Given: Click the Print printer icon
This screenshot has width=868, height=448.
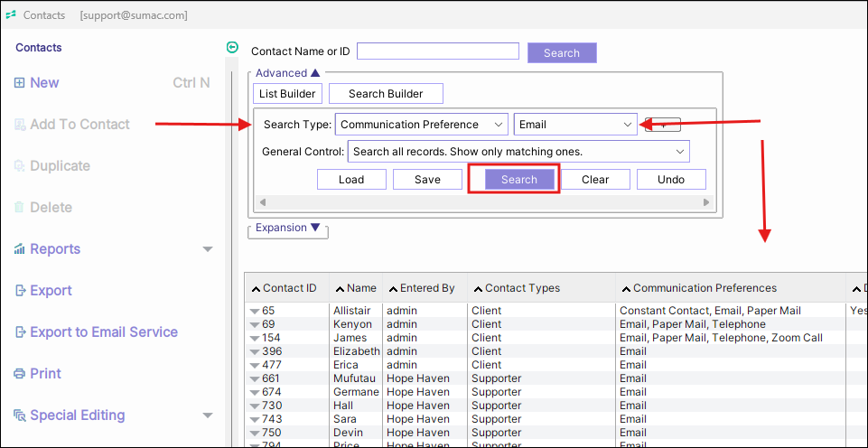Looking at the screenshot, I should (x=20, y=374).
